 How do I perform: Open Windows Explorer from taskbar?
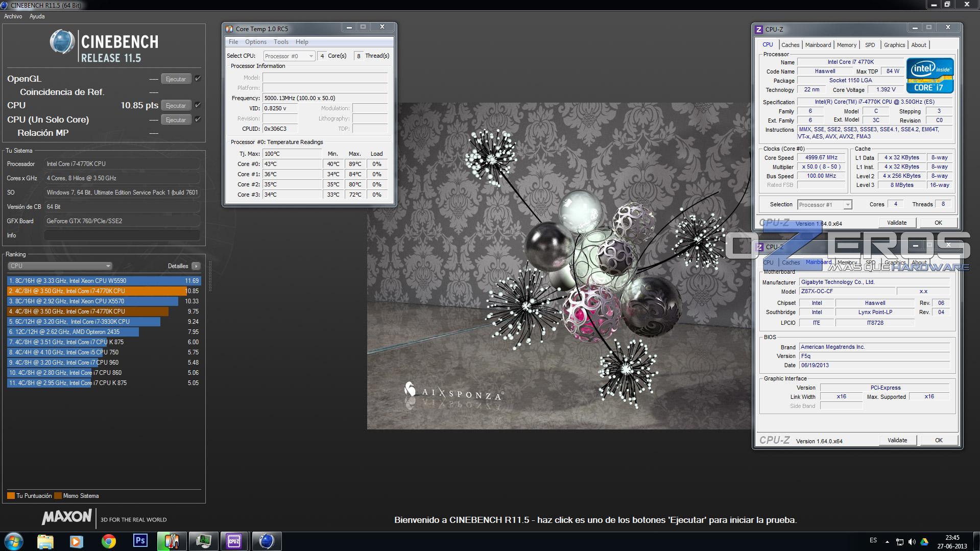(45, 541)
